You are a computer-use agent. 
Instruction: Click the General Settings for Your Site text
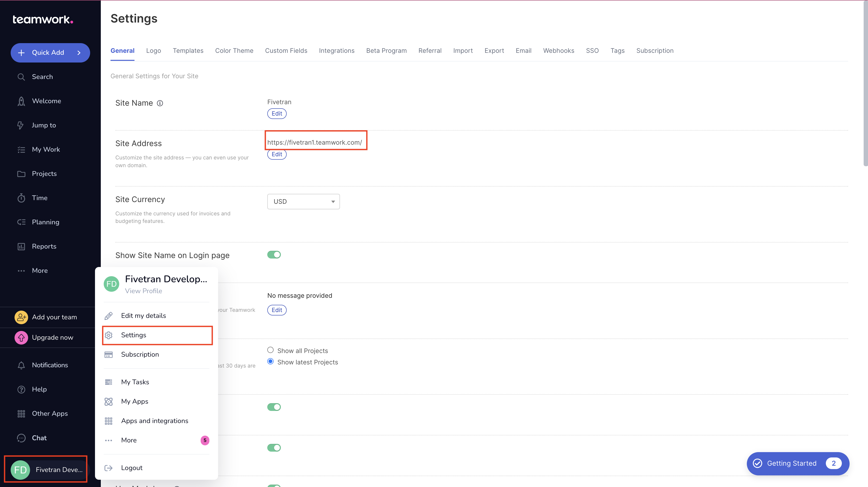click(x=154, y=76)
